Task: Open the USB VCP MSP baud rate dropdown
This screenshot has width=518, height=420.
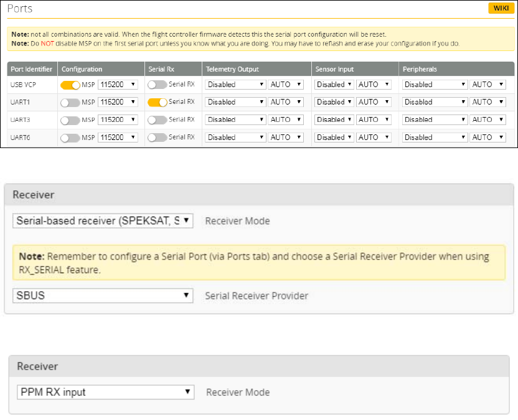Action: point(118,84)
